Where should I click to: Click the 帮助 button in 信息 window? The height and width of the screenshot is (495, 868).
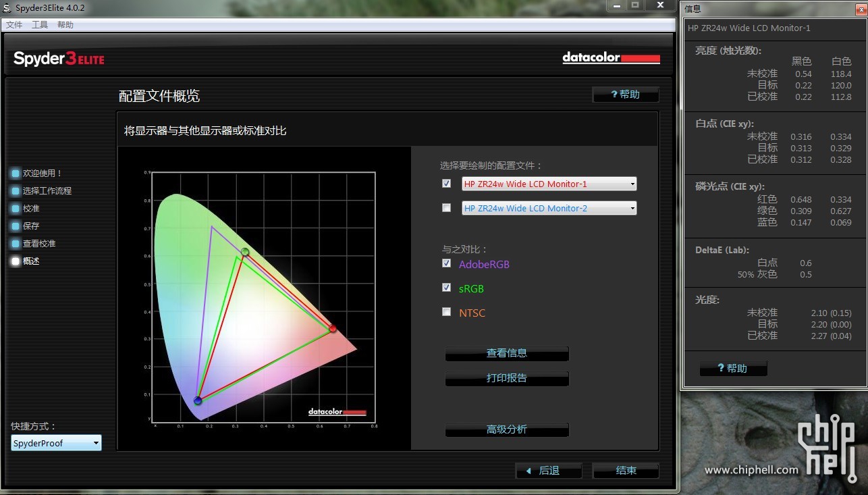coord(733,368)
